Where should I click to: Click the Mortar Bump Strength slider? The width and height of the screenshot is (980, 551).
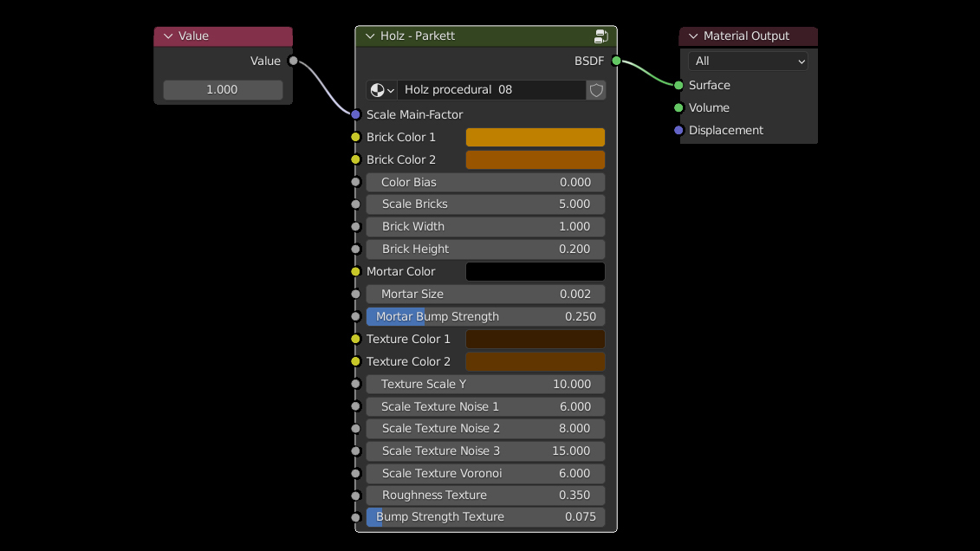(485, 316)
